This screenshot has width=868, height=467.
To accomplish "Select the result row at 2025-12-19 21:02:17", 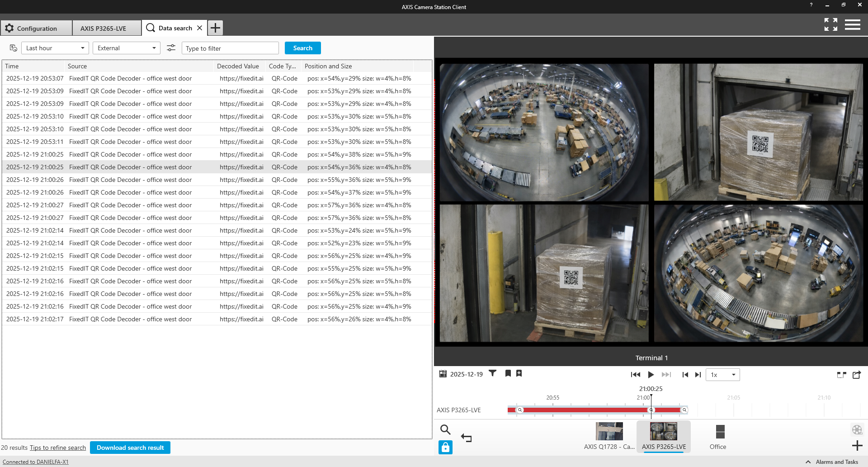I will point(217,319).
